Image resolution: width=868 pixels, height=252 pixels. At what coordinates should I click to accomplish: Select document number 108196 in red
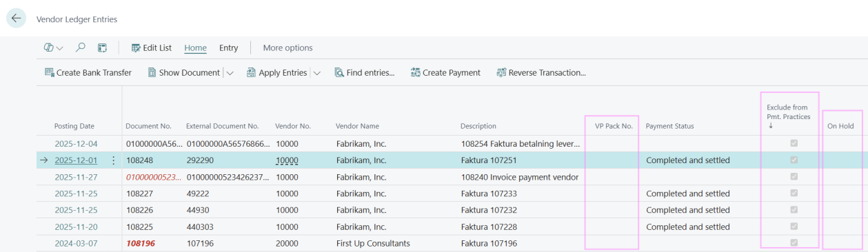tap(141, 243)
